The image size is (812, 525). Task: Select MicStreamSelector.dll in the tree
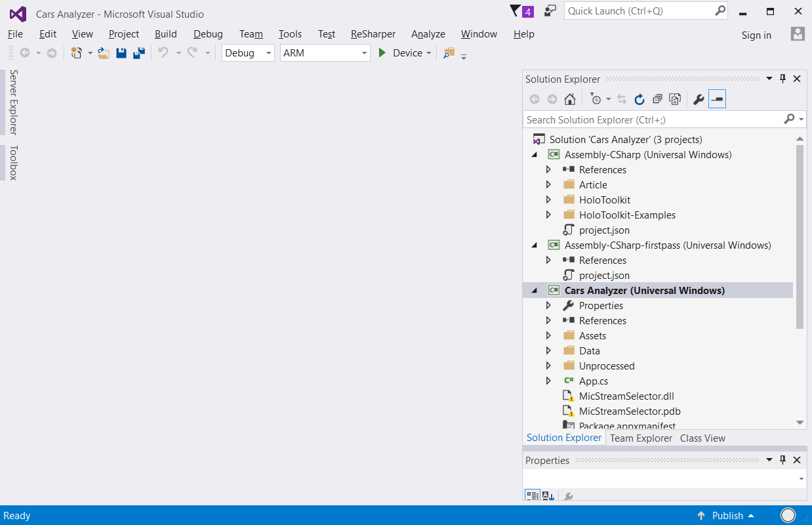click(x=626, y=396)
